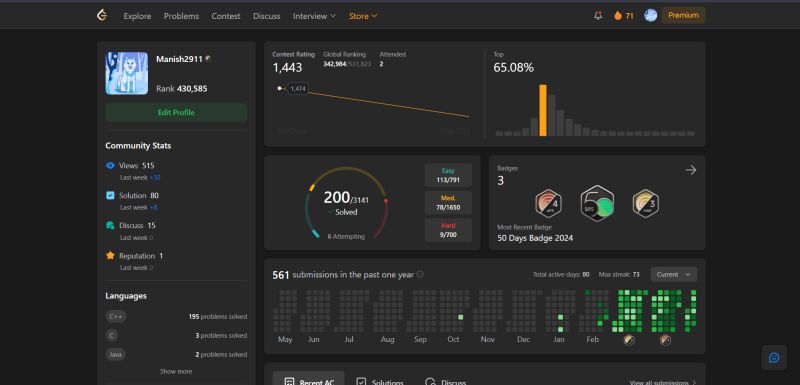Open the Contest page
The width and height of the screenshot is (800, 385).
click(226, 16)
